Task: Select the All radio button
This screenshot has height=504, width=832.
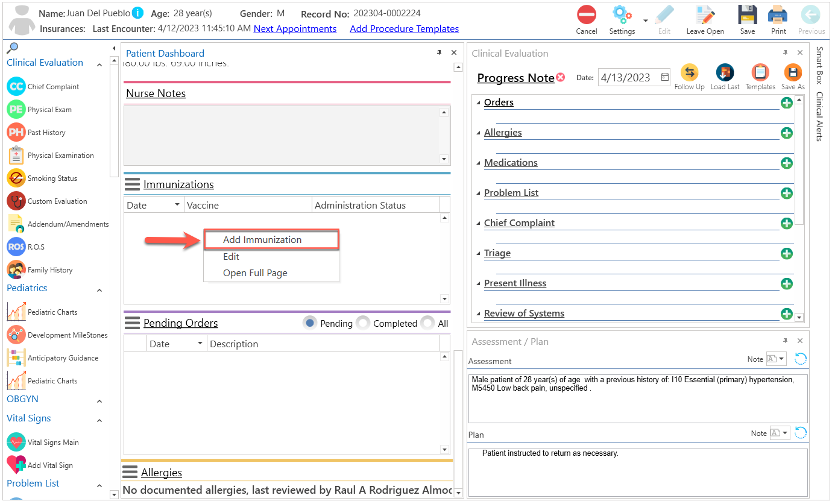Action: tap(427, 323)
